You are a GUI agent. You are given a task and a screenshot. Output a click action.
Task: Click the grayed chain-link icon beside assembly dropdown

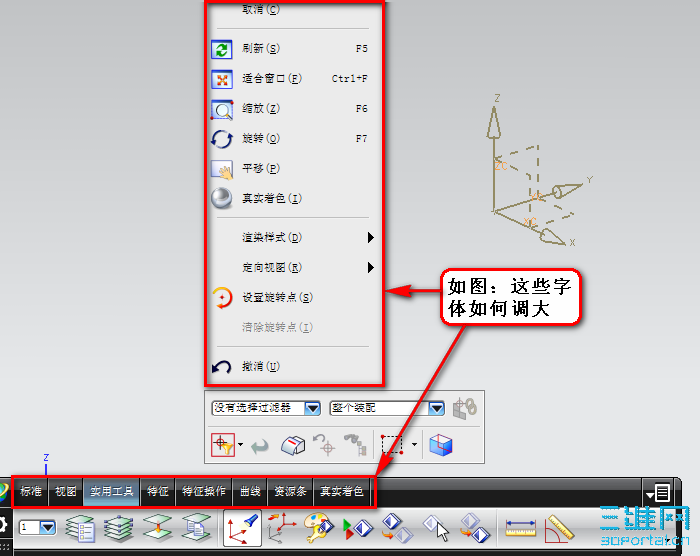[x=465, y=408]
